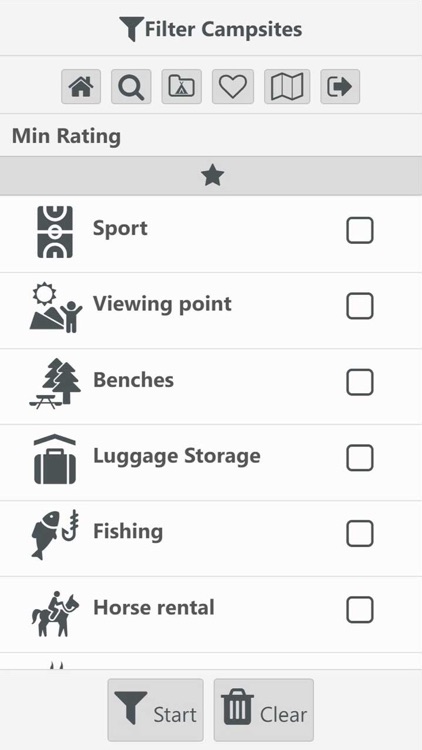This screenshot has width=422, height=750.
Task: Toggle the Luggage Storage checkbox
Action: tap(360, 458)
